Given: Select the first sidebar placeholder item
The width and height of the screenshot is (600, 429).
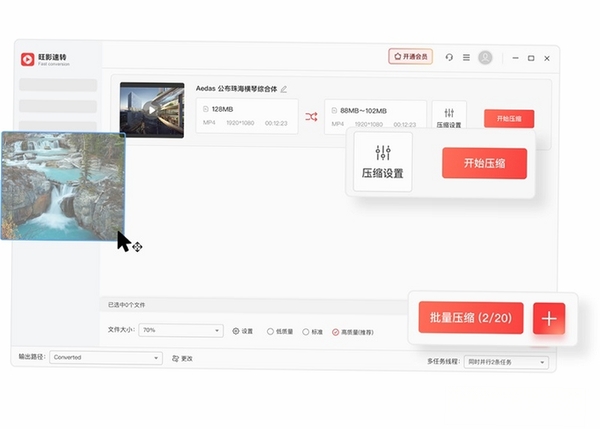Looking at the screenshot, I should click(58, 85).
